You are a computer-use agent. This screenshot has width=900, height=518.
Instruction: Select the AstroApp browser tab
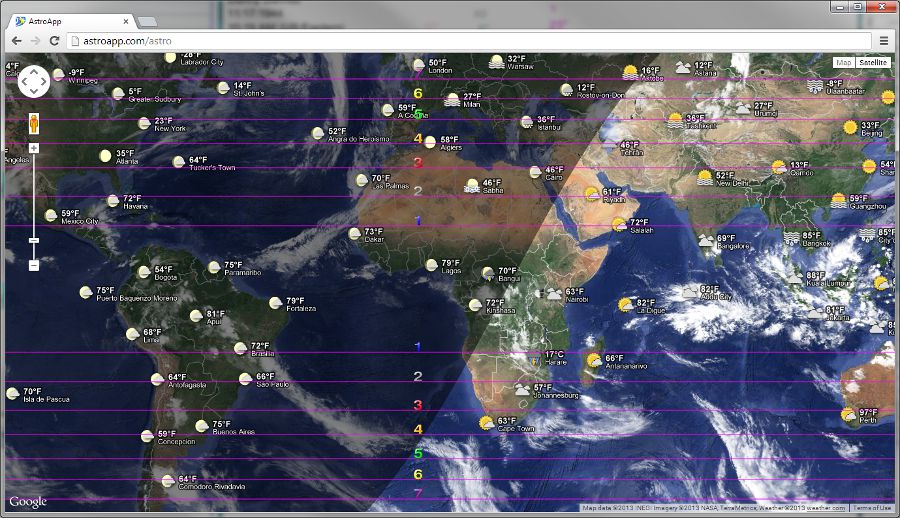click(x=65, y=20)
